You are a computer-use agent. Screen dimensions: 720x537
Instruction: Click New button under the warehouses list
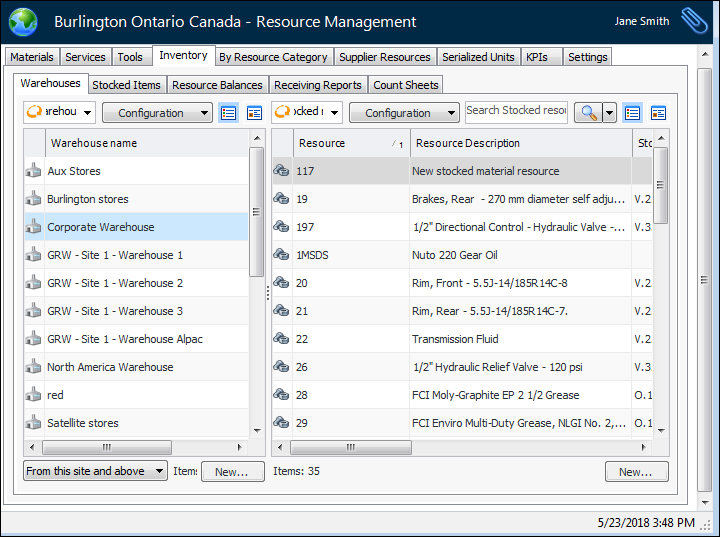[232, 472]
